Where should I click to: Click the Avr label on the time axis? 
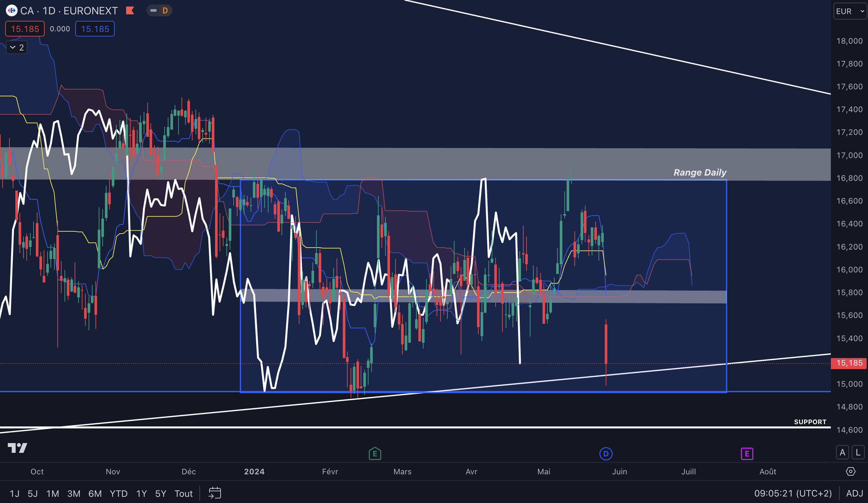coord(471,472)
